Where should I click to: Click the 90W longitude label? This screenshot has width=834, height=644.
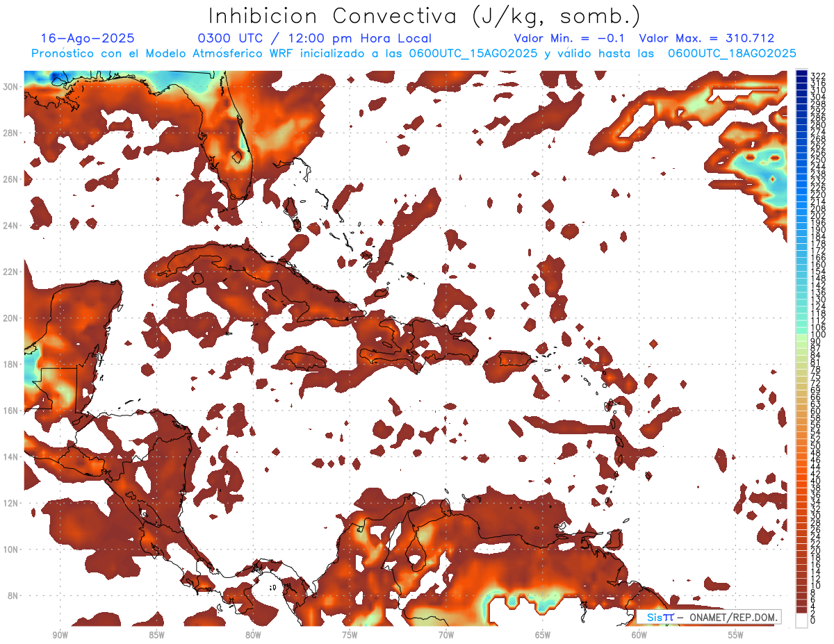60,635
